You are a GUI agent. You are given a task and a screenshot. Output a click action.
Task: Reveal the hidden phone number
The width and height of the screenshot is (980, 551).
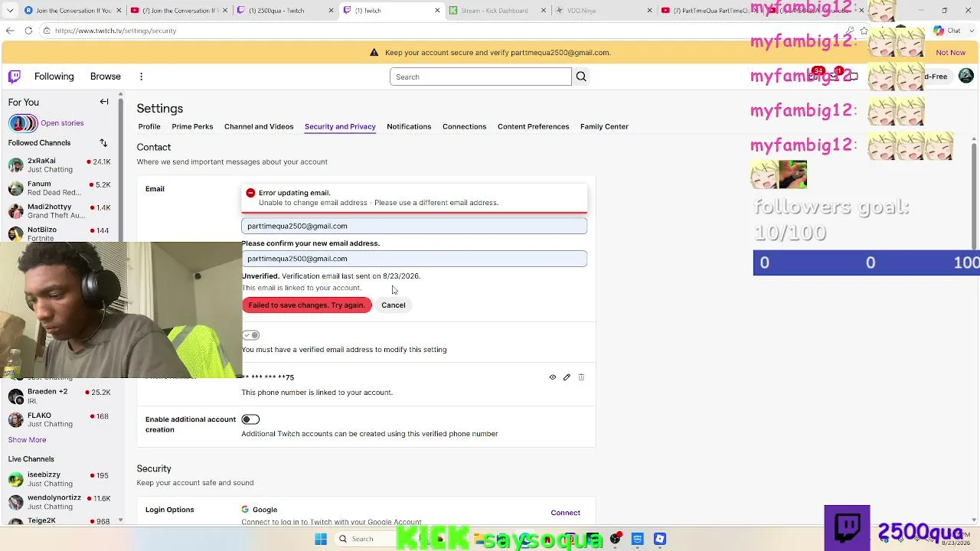(x=552, y=377)
